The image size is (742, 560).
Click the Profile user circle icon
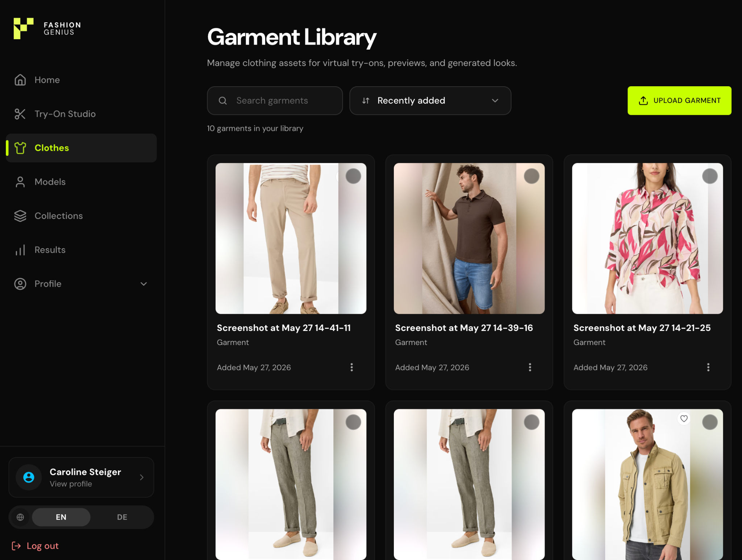pyautogui.click(x=20, y=284)
